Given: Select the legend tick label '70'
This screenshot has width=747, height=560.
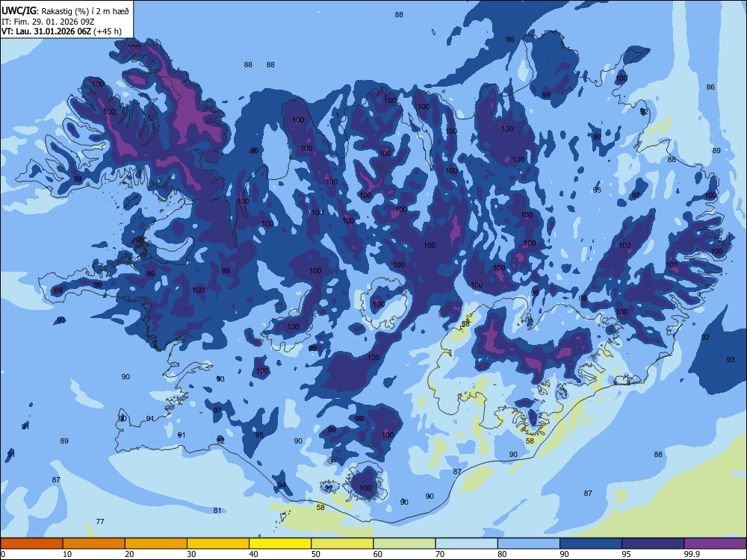Looking at the screenshot, I should (440, 554).
